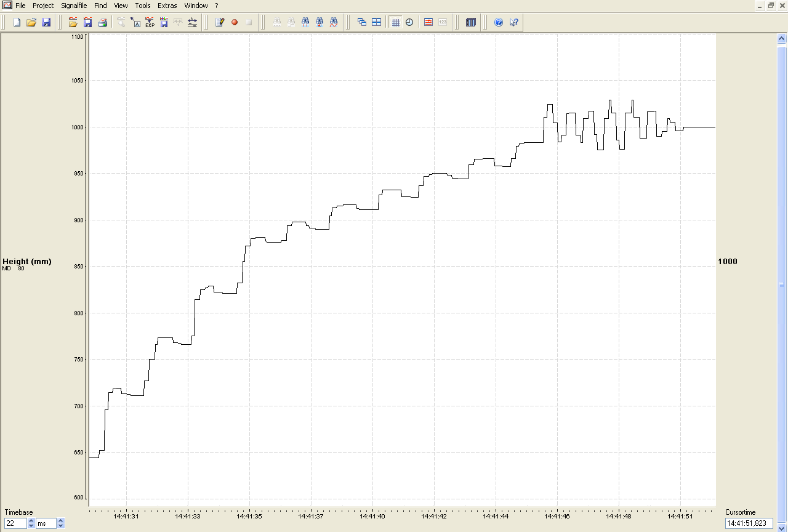Screen dimensions: 788x532
Task: Click the 1050 Y-axis label
Action: [78, 81]
